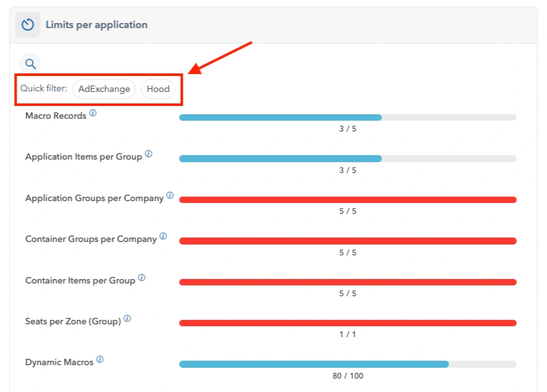
Task: Click '5 / 5' under Container Items per Group
Action: point(348,294)
